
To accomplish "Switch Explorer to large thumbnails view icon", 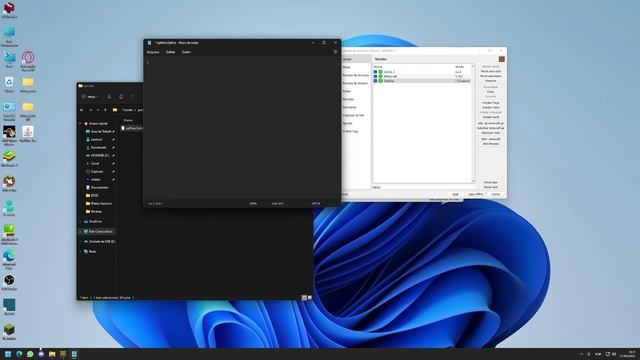I will pyautogui.click(x=310, y=298).
